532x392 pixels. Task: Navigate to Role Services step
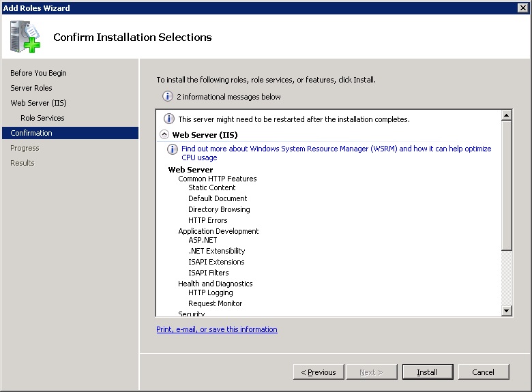(42, 118)
